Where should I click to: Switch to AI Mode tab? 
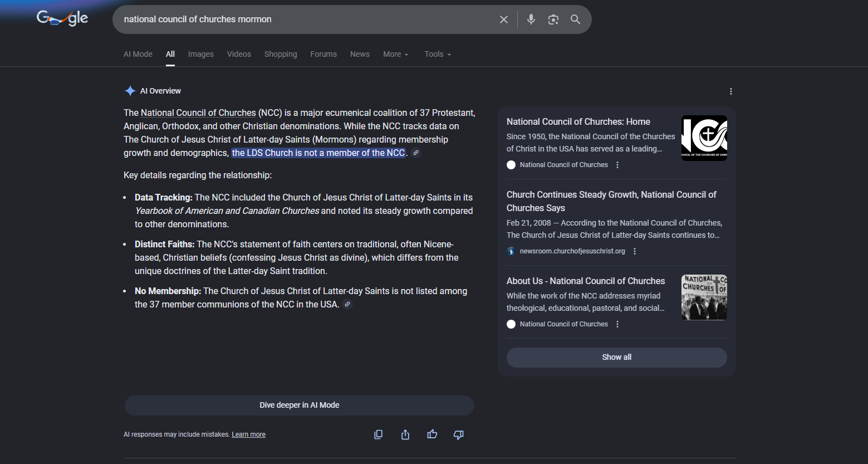(138, 54)
